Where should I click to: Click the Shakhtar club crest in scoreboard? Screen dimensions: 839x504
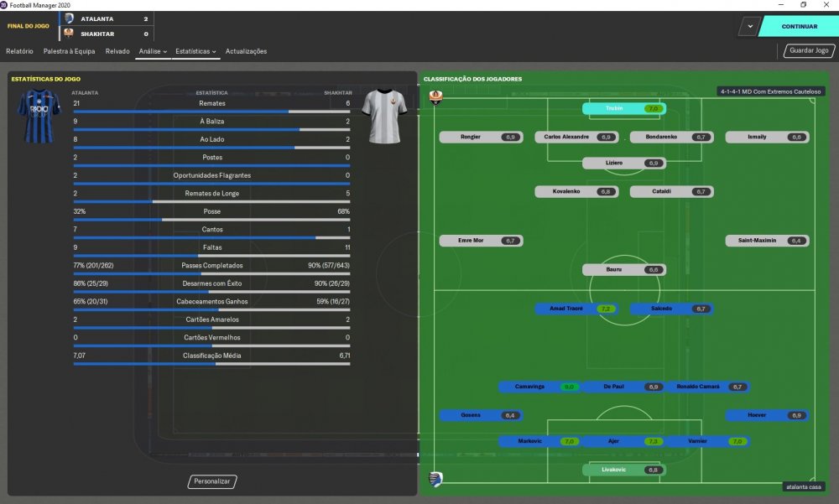69,34
